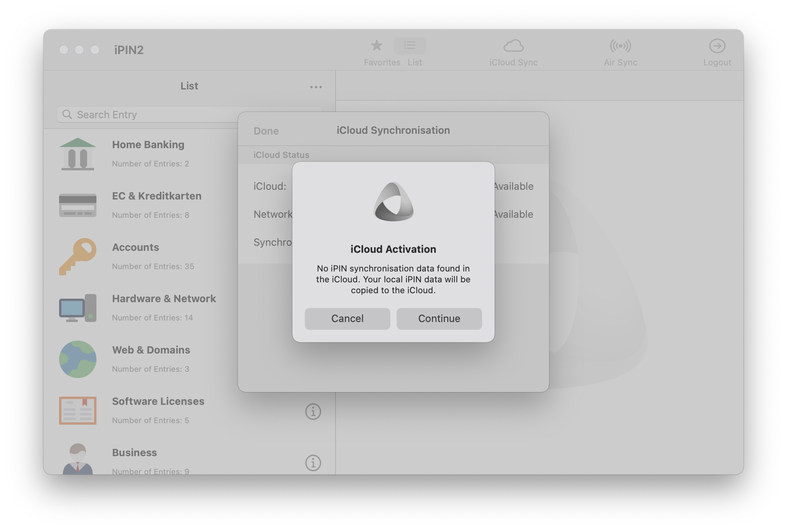
Task: Click the Web & Domains globe icon
Action: click(x=77, y=359)
